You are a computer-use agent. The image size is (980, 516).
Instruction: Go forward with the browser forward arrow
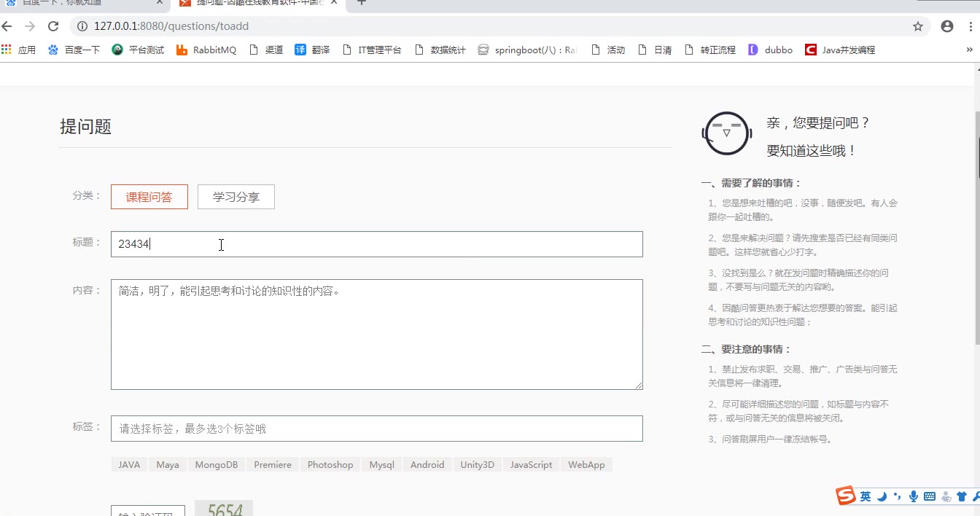click(x=30, y=26)
